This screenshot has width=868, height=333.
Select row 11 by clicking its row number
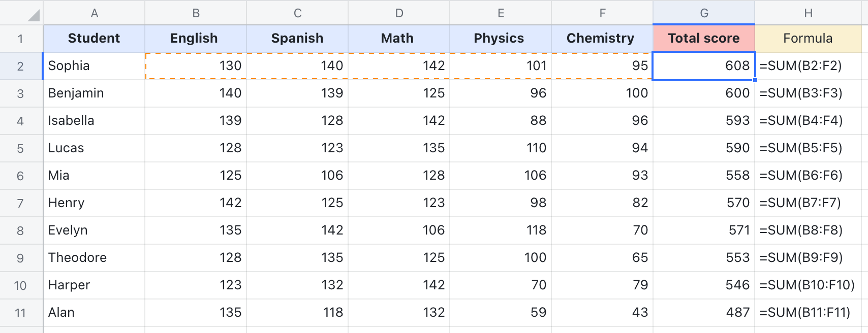pos(21,313)
